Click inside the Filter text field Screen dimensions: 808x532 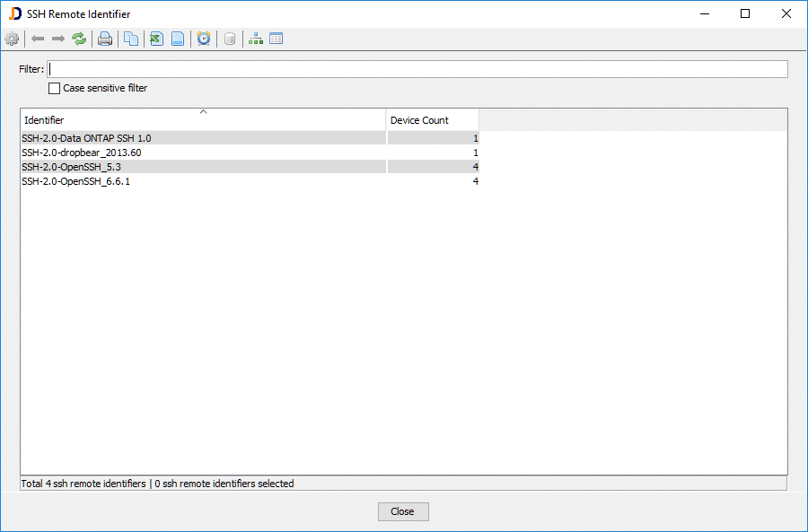click(x=417, y=69)
